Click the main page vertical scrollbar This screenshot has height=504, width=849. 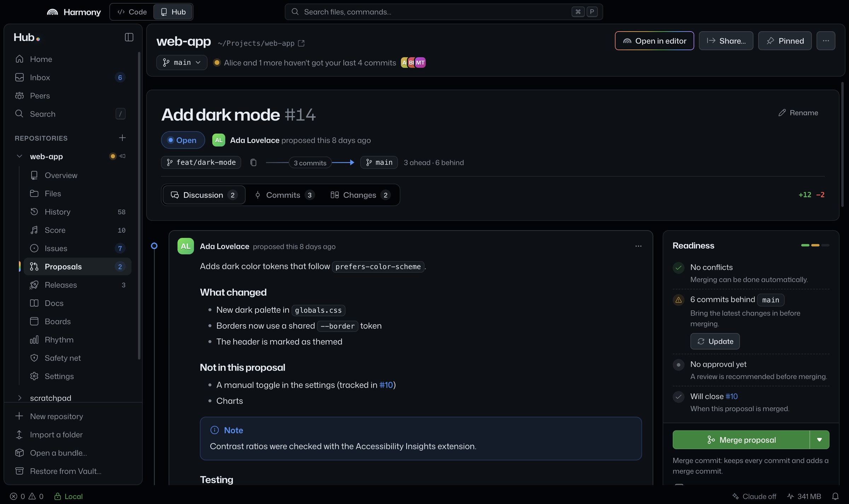842,144
